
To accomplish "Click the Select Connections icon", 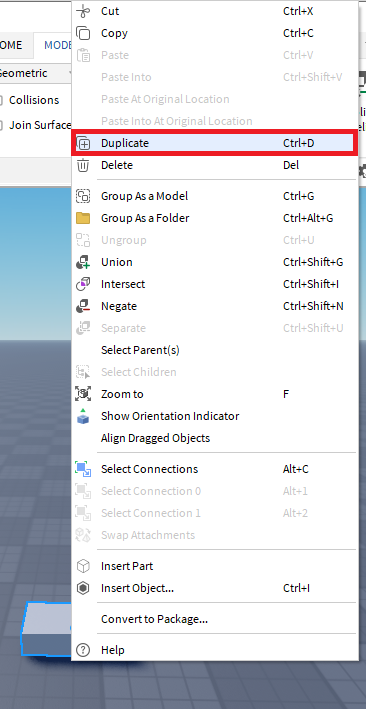I will 83,469.
